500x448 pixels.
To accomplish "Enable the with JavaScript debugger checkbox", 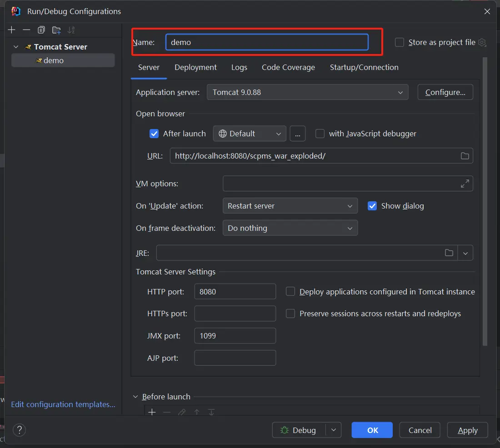I will [320, 134].
